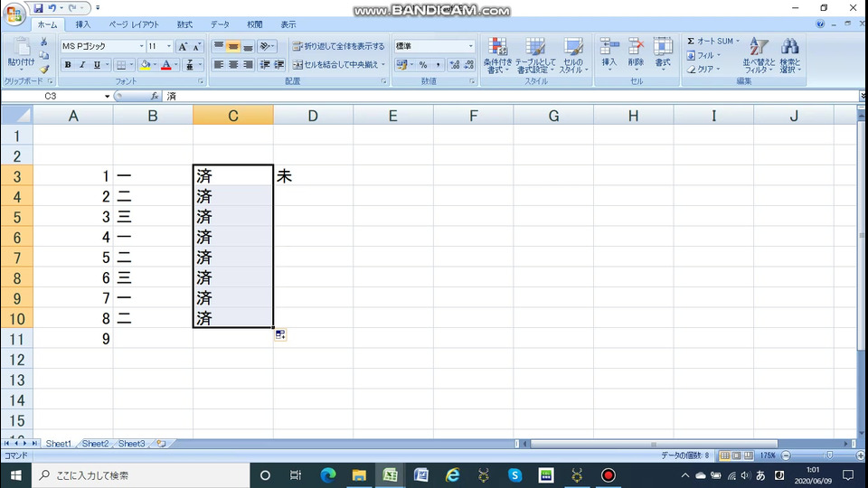Toggle align text left

(219, 65)
